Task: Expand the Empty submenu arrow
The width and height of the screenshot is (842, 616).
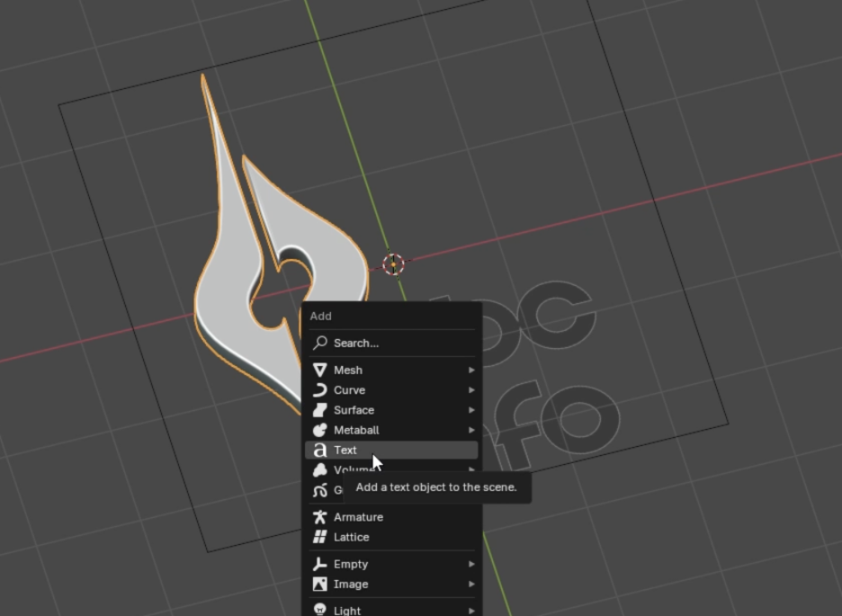Action: [471, 564]
